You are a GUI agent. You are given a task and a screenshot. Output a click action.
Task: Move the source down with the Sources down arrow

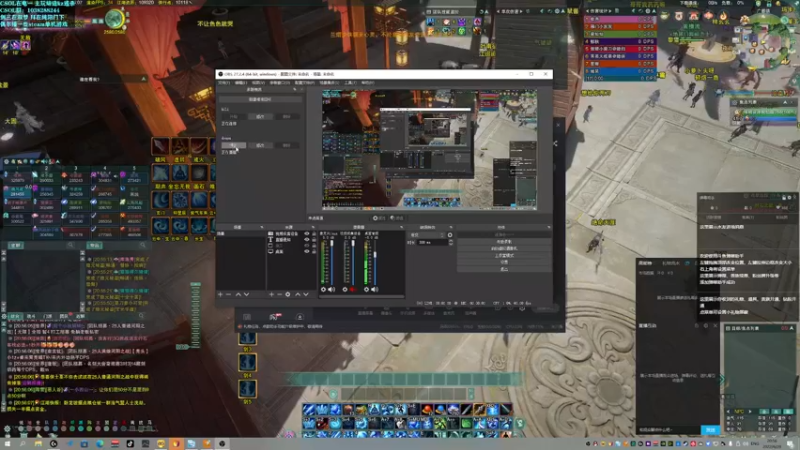[x=306, y=294]
